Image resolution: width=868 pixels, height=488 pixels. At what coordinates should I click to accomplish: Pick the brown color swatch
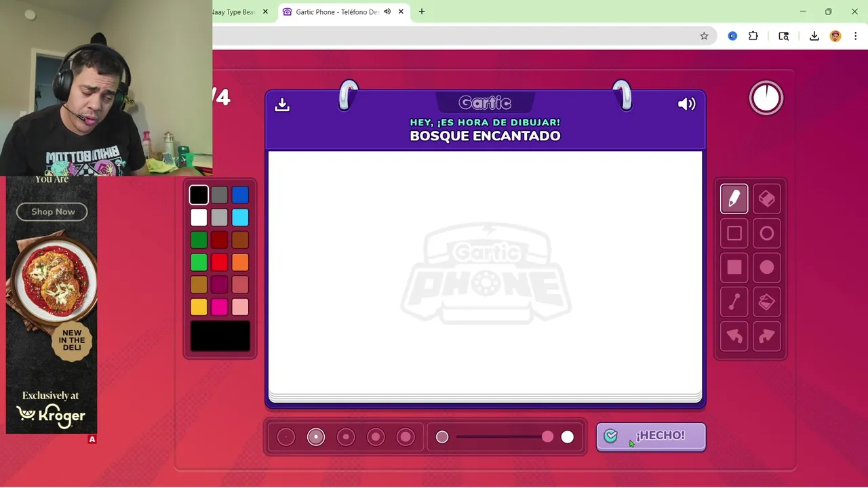click(x=240, y=240)
